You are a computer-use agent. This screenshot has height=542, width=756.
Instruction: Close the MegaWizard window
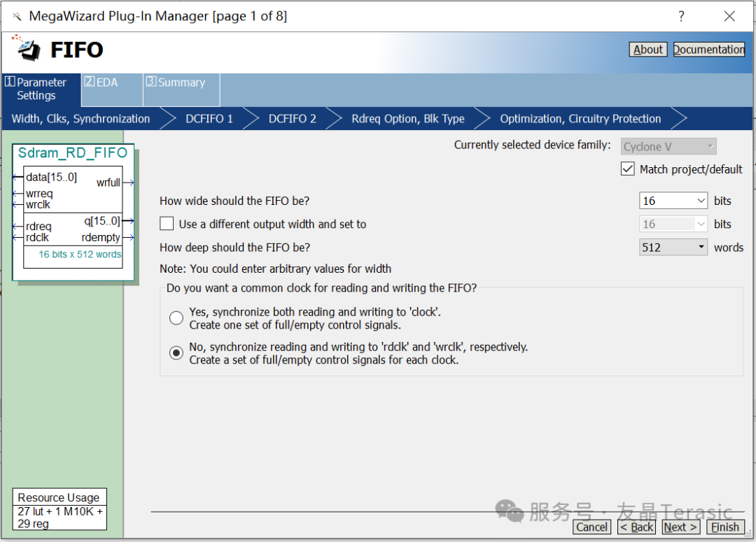point(729,16)
